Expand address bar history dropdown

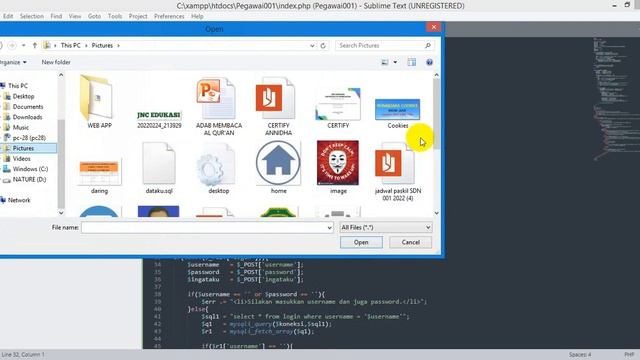pyautogui.click(x=312, y=46)
